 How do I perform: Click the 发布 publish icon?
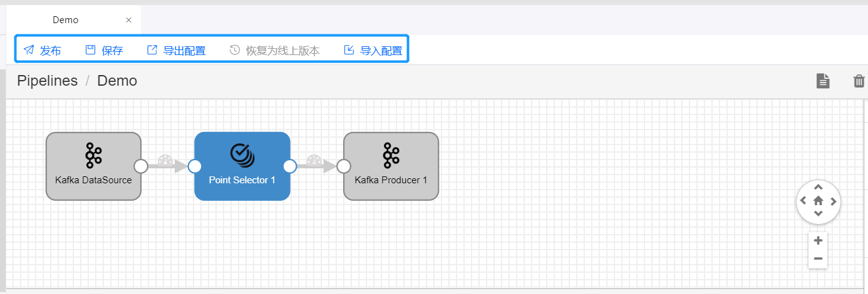pyautogui.click(x=29, y=50)
